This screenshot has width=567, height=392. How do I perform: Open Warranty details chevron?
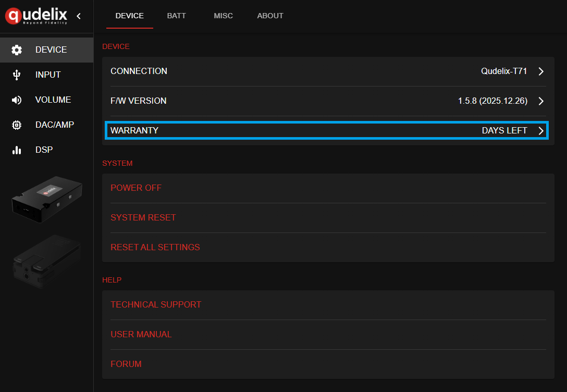(541, 131)
